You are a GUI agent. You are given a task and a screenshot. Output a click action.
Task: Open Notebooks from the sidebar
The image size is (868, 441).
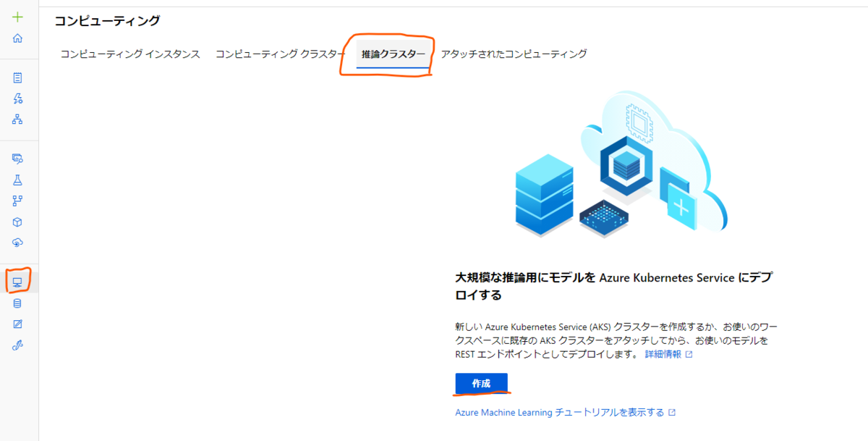18,77
